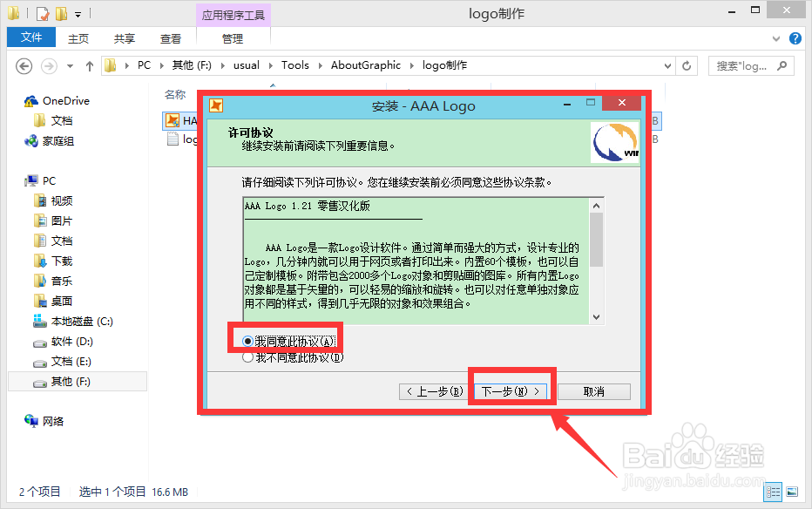Click the Back (上一步) button in installer
Screen dimensions: 812x509
click(x=434, y=391)
